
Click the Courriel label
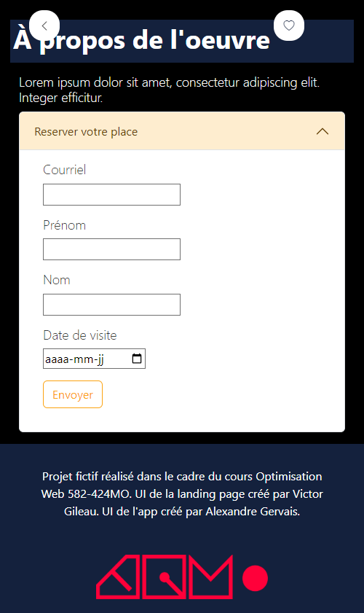[65, 170]
